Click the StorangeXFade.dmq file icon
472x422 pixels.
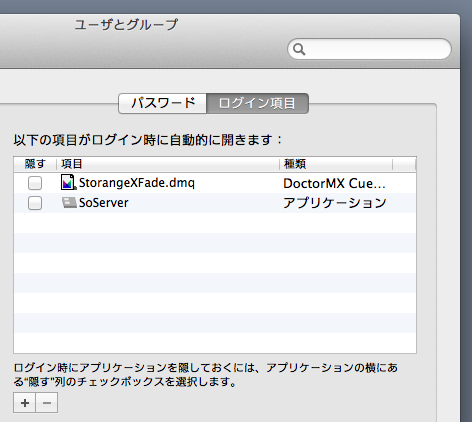tap(68, 182)
